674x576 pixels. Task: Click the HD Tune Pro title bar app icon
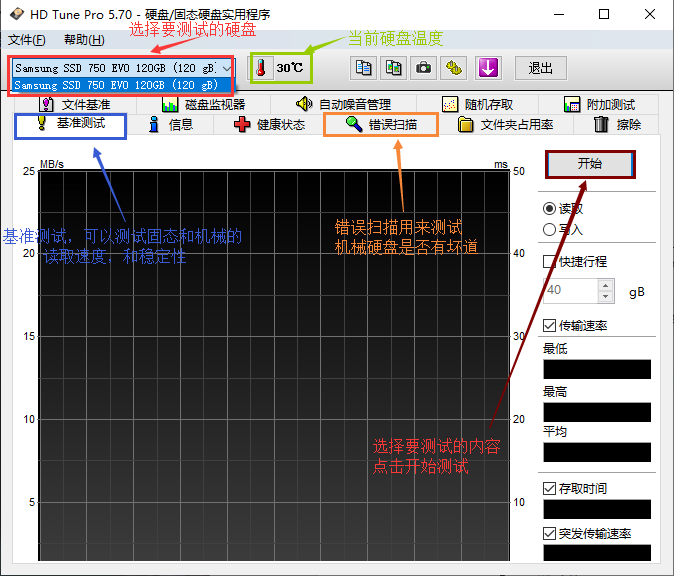point(17,14)
